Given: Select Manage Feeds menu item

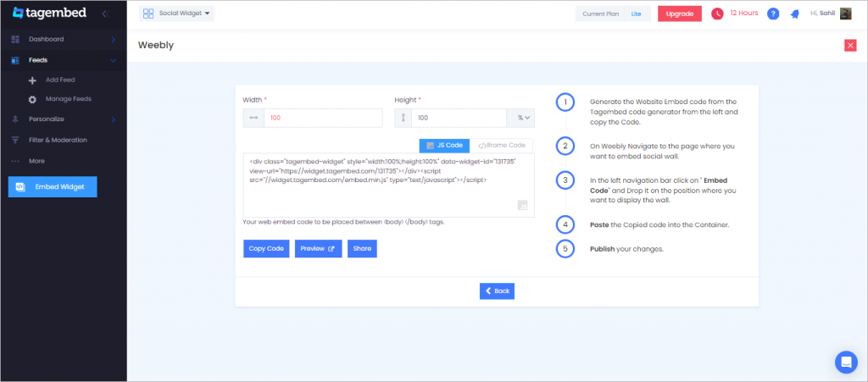Looking at the screenshot, I should coord(69,99).
